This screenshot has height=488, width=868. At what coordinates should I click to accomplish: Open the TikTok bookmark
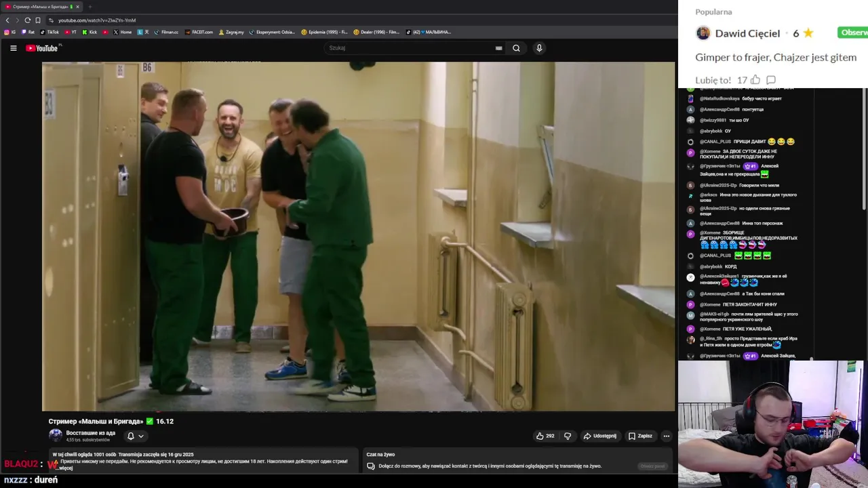(x=50, y=32)
